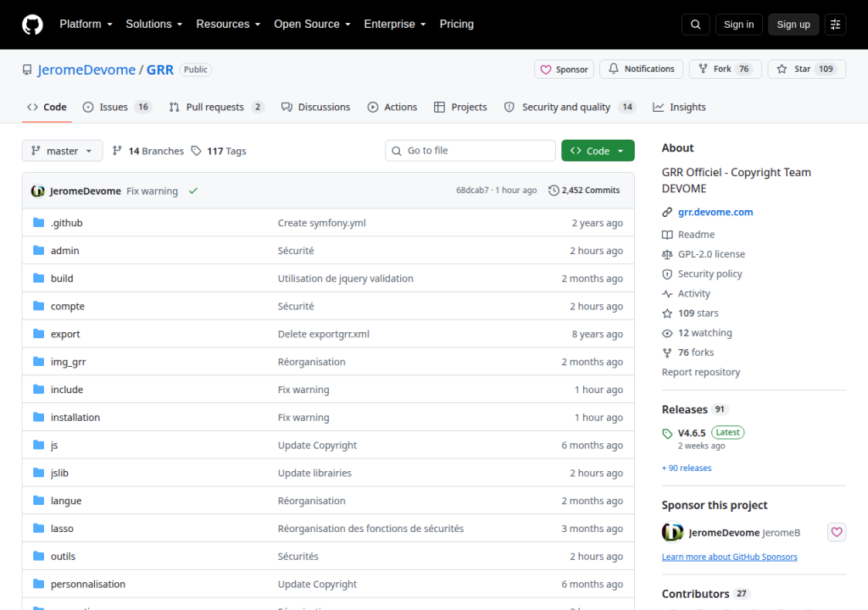Click the lasso folder icon

pyautogui.click(x=38, y=528)
